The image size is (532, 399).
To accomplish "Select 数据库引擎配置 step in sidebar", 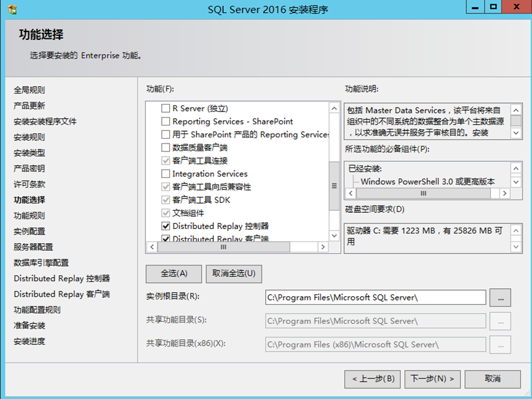I will [x=41, y=262].
